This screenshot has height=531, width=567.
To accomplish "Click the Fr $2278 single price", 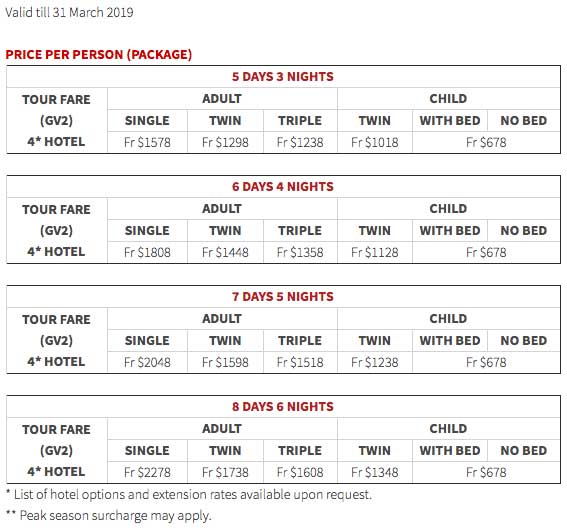I will [x=147, y=472].
